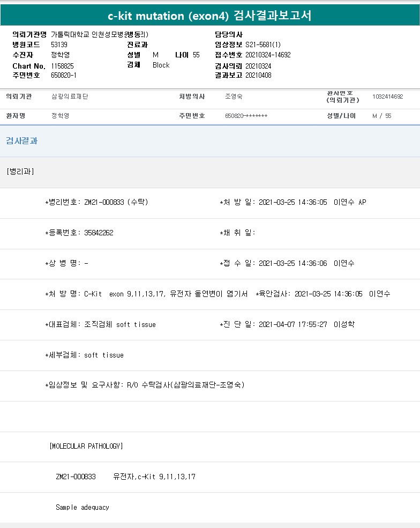Select the 상병명 '-' row

point(66,263)
